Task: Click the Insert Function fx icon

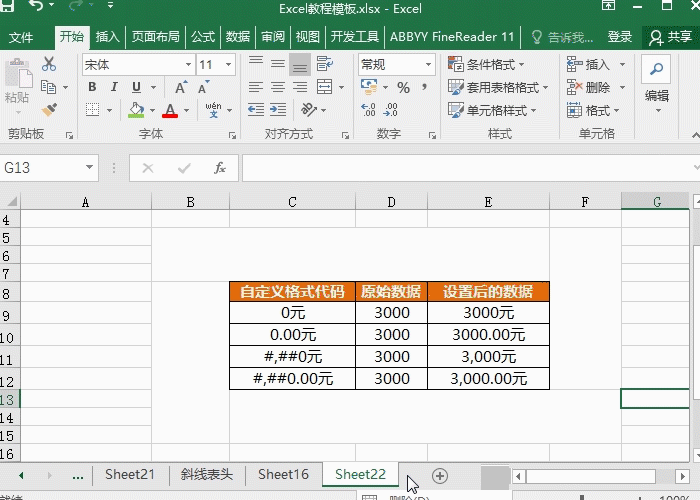Action: click(220, 168)
